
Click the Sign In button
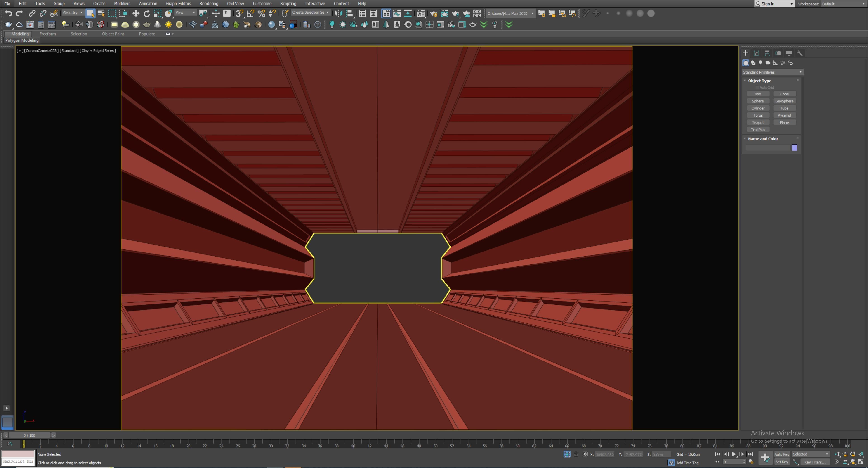[774, 4]
